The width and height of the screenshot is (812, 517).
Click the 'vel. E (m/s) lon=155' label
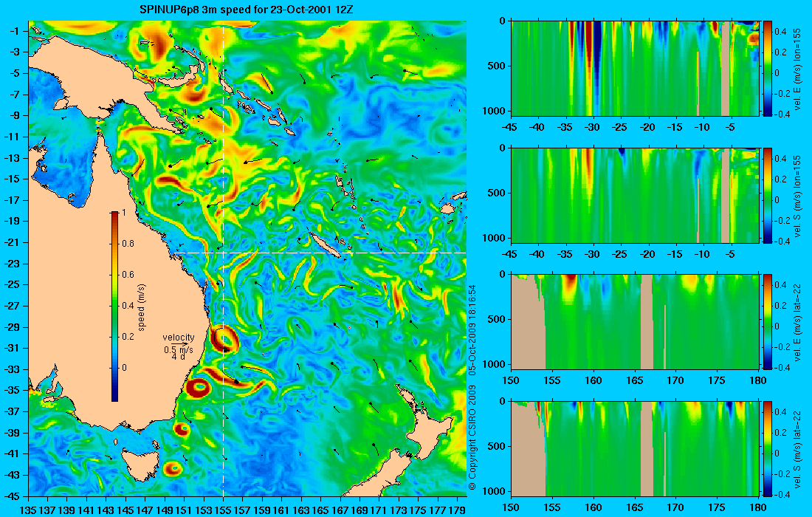pos(797,69)
